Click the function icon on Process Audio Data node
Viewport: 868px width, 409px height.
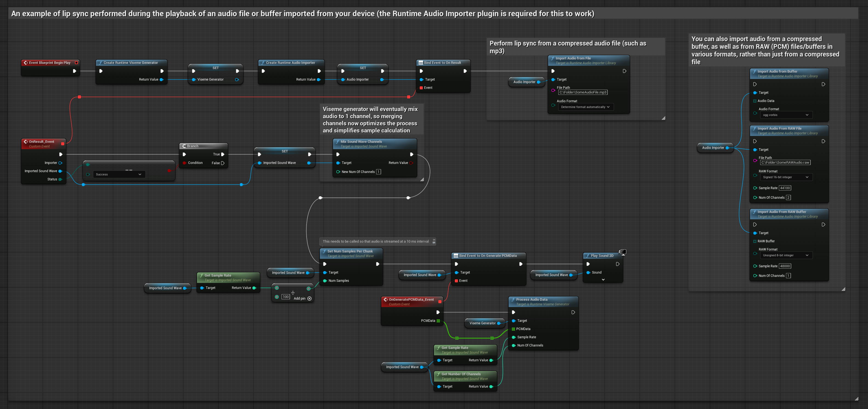513,300
